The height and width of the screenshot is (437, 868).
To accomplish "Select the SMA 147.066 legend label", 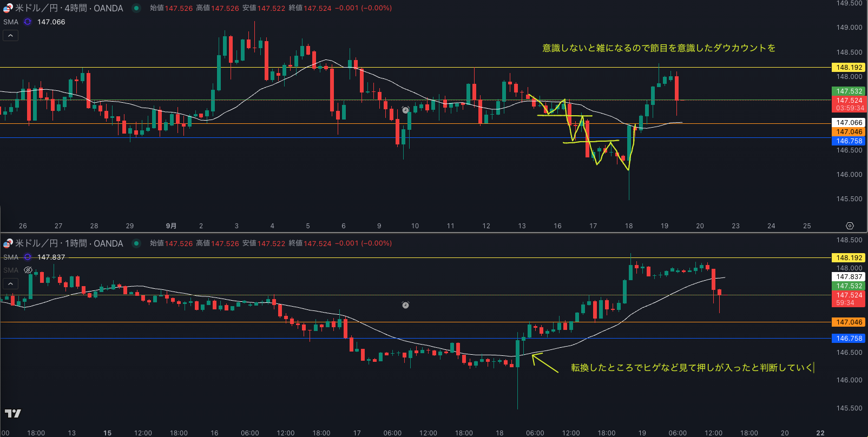I will click(x=11, y=22).
